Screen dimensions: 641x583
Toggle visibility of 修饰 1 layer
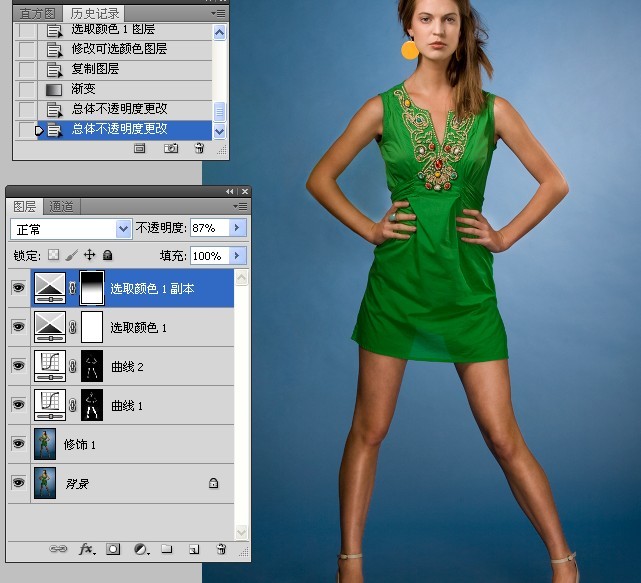[x=18, y=444]
